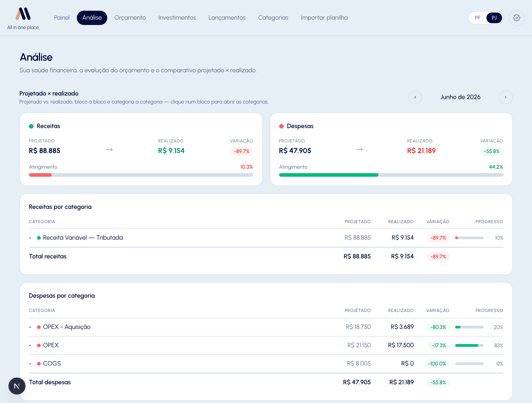532x403 pixels.
Task: Click OPEX - Aquisição realized R$ 3.689
Action: click(x=402, y=327)
